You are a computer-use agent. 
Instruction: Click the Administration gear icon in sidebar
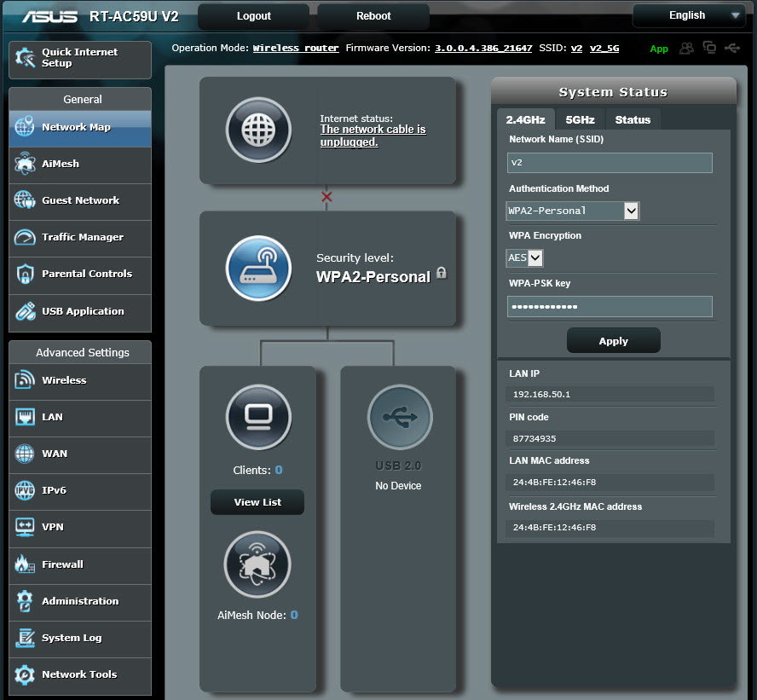click(x=25, y=600)
